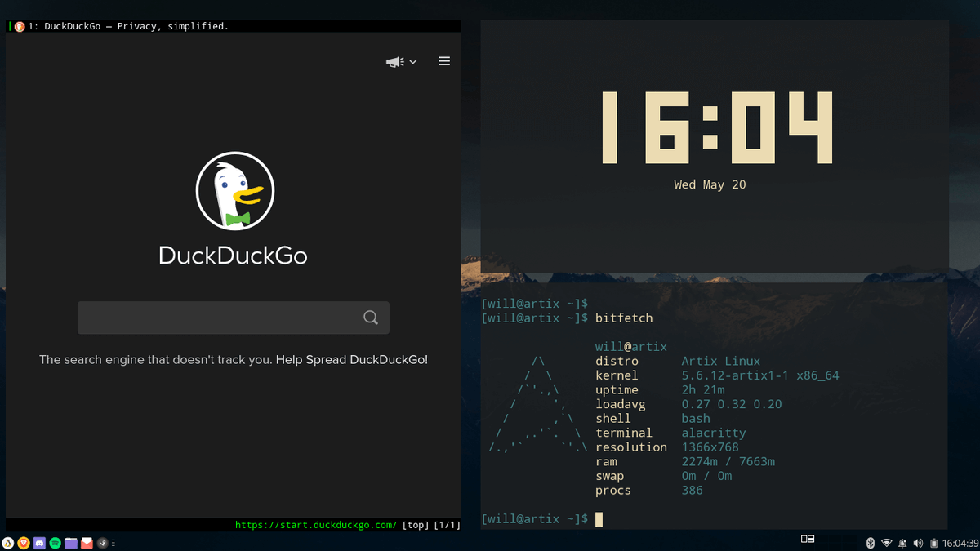The width and height of the screenshot is (980, 551).
Task: Click the start.duckduckgo.com URL in the statusbar
Action: click(x=316, y=525)
